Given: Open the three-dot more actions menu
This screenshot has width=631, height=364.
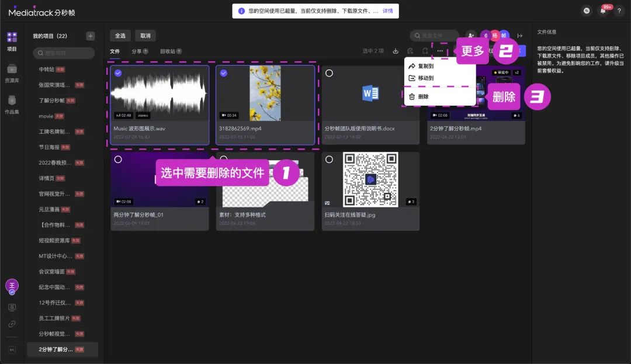Looking at the screenshot, I should pyautogui.click(x=440, y=51).
